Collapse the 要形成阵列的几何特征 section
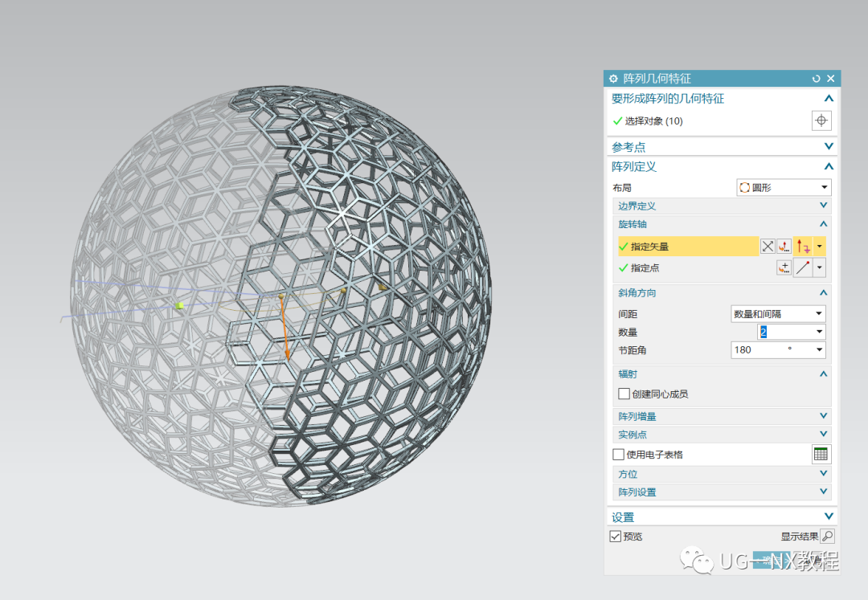The width and height of the screenshot is (868, 600). pyautogui.click(x=829, y=99)
